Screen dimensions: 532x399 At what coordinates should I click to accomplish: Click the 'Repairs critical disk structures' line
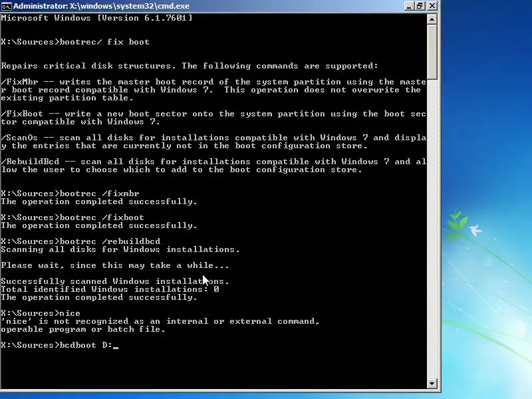click(190, 66)
